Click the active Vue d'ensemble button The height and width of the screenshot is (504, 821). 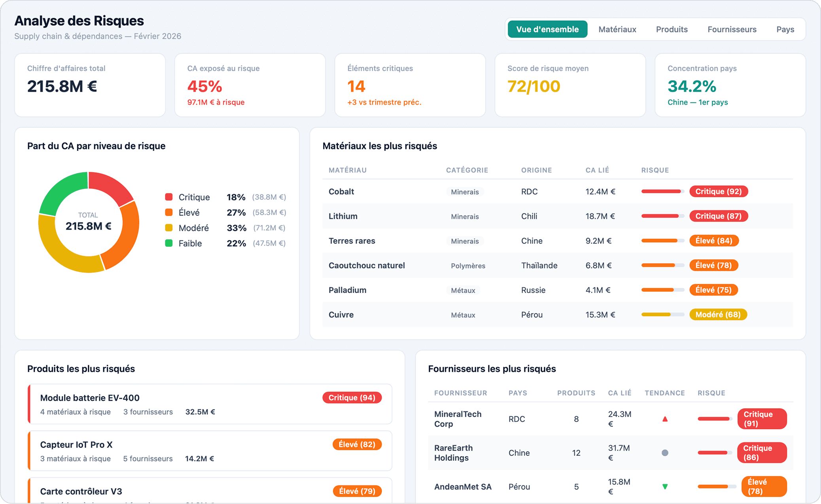click(547, 29)
